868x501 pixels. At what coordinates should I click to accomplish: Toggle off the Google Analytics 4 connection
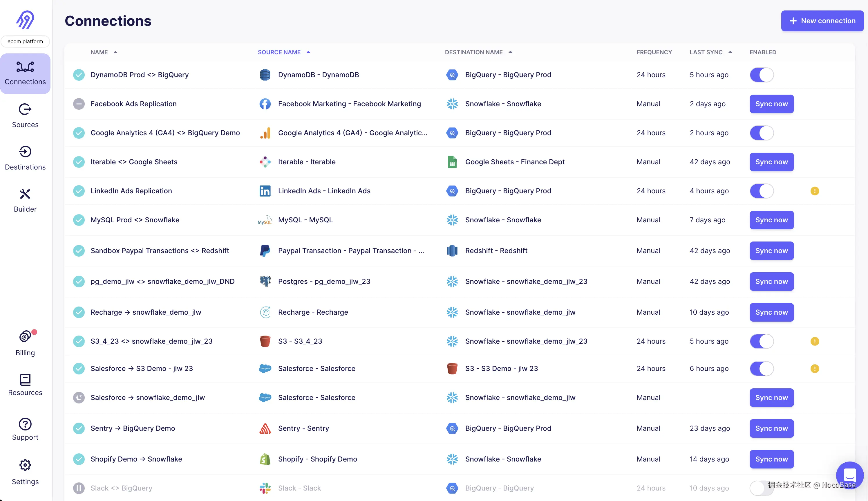(x=762, y=133)
